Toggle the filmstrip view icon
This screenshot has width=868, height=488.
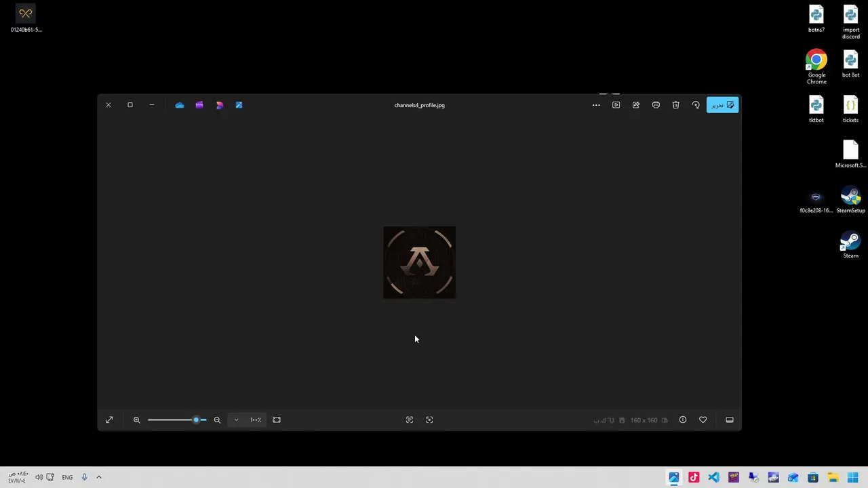[730, 420]
